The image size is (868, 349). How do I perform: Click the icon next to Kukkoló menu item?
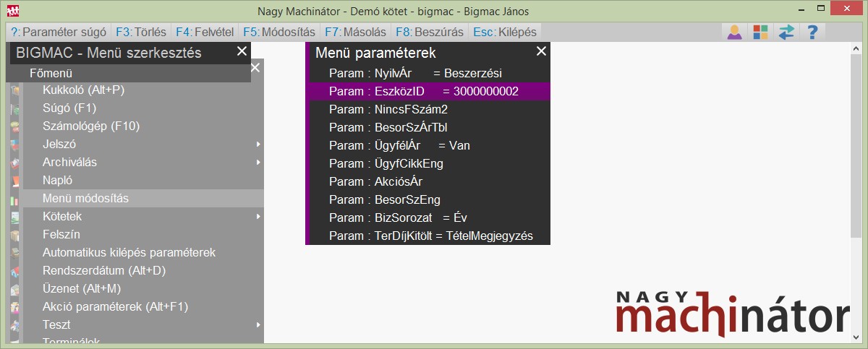(x=16, y=90)
